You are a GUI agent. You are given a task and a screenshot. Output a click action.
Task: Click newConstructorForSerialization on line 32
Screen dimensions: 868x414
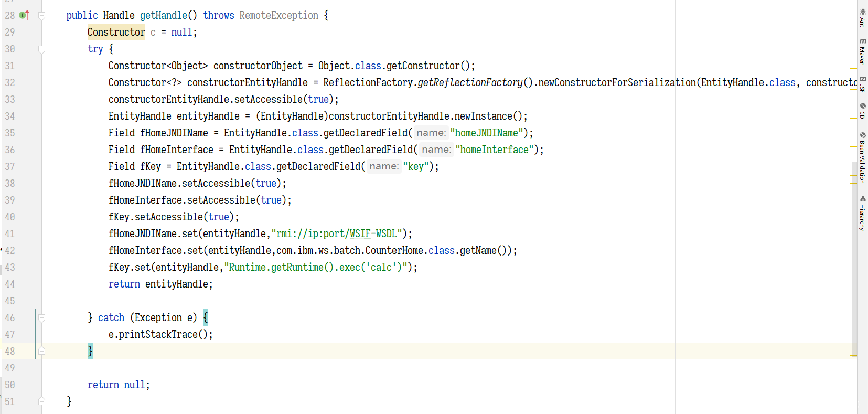(x=617, y=82)
